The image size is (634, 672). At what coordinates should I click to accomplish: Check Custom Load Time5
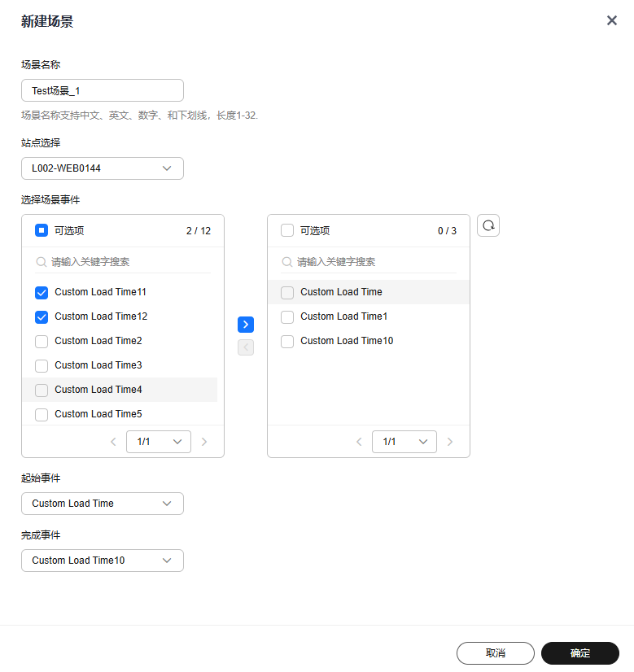click(42, 415)
